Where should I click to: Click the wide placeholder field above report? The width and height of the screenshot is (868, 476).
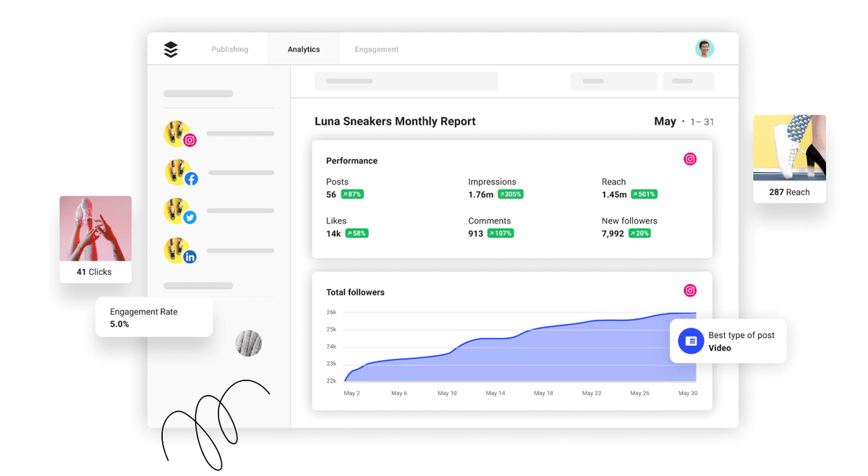point(407,81)
